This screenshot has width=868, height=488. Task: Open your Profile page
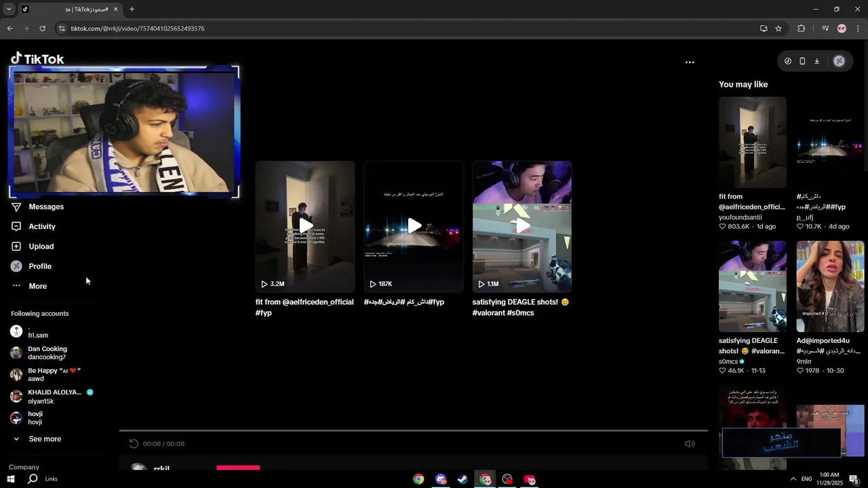coord(32,266)
